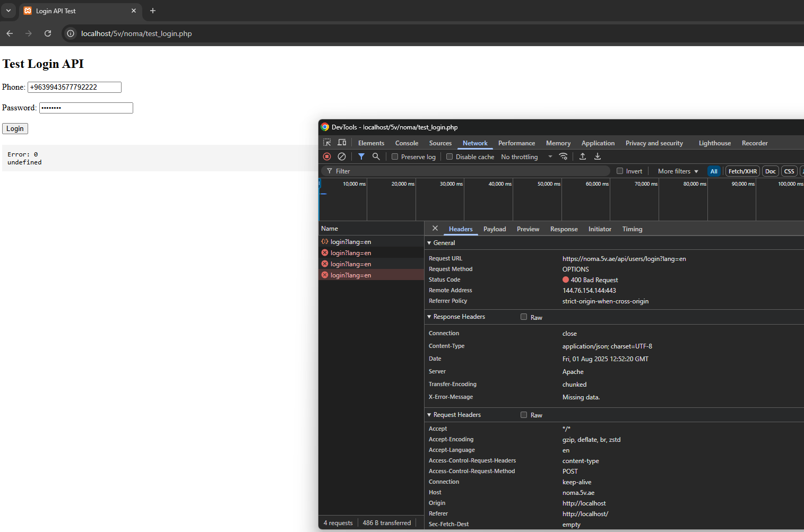Click the export HAR download icon
Viewport: 804px width, 532px height.
598,156
